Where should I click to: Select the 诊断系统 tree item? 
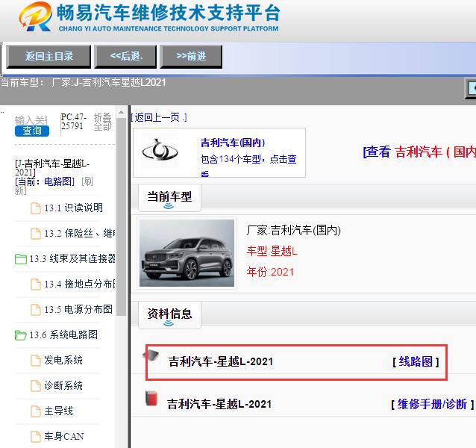tap(63, 386)
